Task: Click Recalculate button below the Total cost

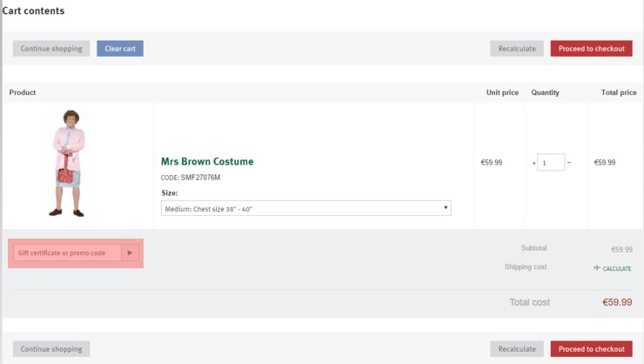Action: [517, 349]
